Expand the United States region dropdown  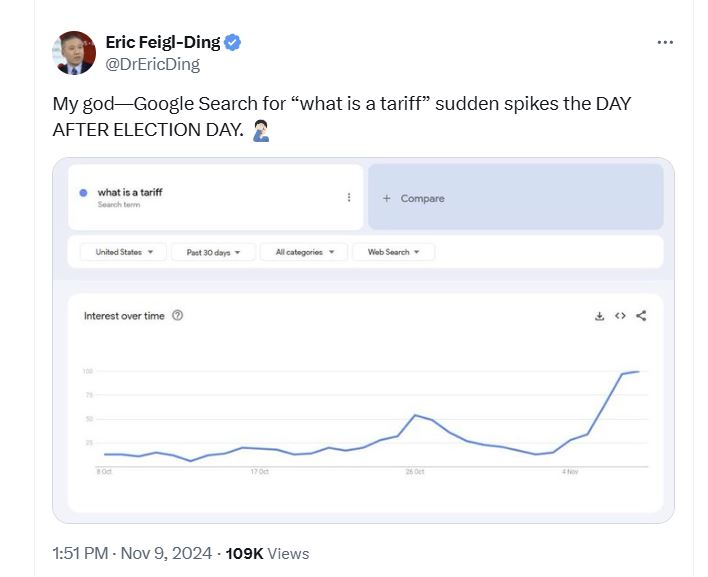(123, 252)
